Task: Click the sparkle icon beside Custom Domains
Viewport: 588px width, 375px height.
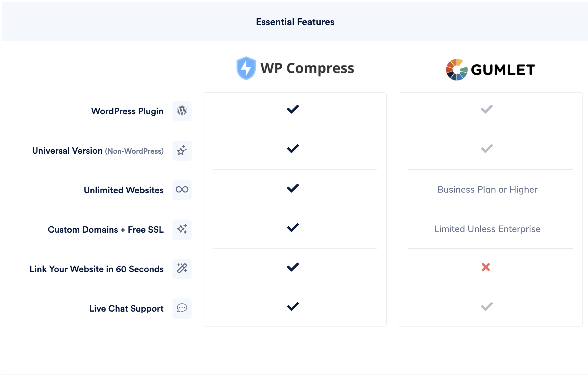Action: click(x=182, y=229)
